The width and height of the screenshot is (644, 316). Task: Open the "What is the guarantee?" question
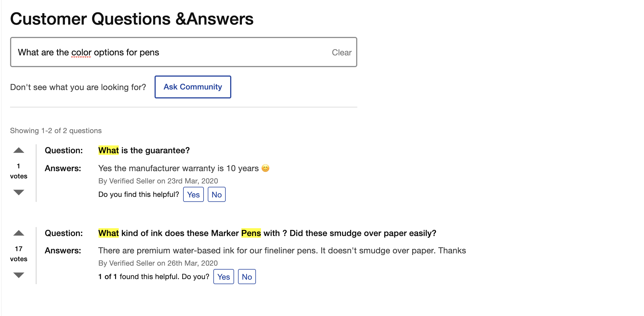coord(144,150)
